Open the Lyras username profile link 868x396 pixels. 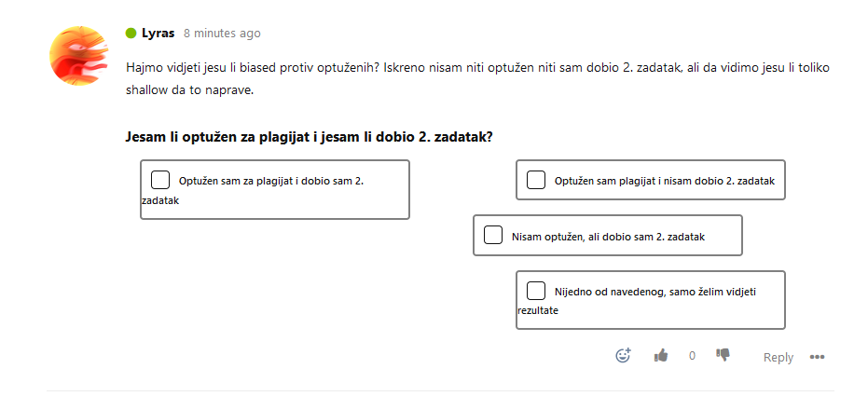click(x=158, y=34)
